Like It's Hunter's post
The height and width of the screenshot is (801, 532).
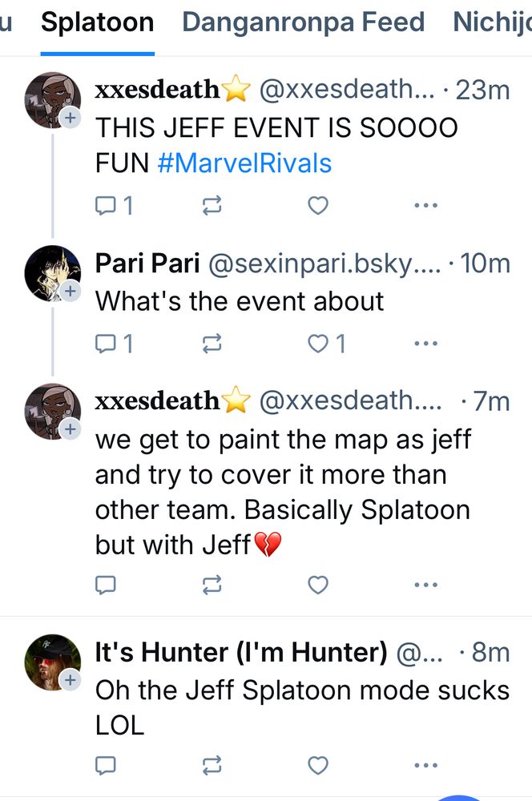tap(318, 766)
